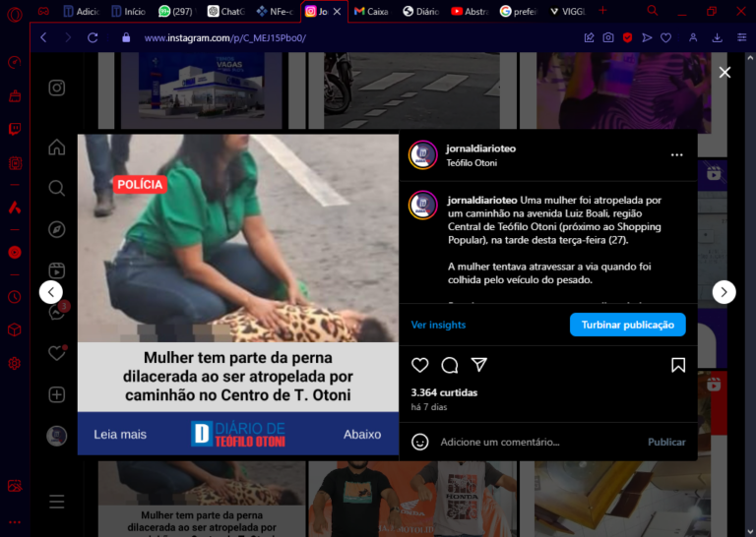
Task: Click the address bar URL
Action: (x=225, y=38)
